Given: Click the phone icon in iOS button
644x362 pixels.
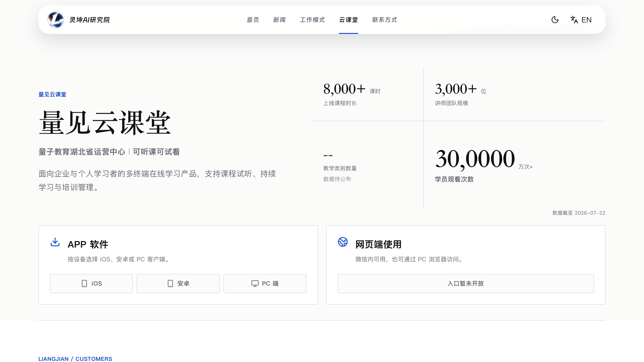Looking at the screenshot, I should (x=84, y=284).
